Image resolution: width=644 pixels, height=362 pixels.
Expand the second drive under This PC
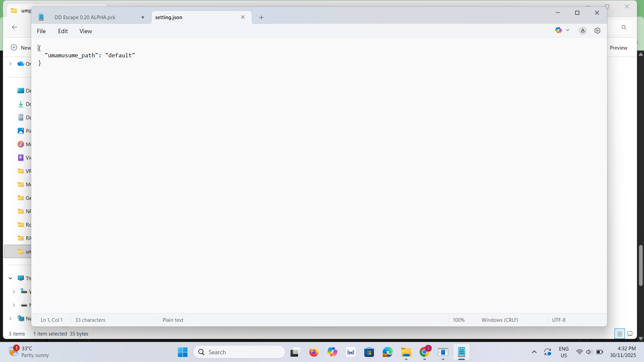14,305
